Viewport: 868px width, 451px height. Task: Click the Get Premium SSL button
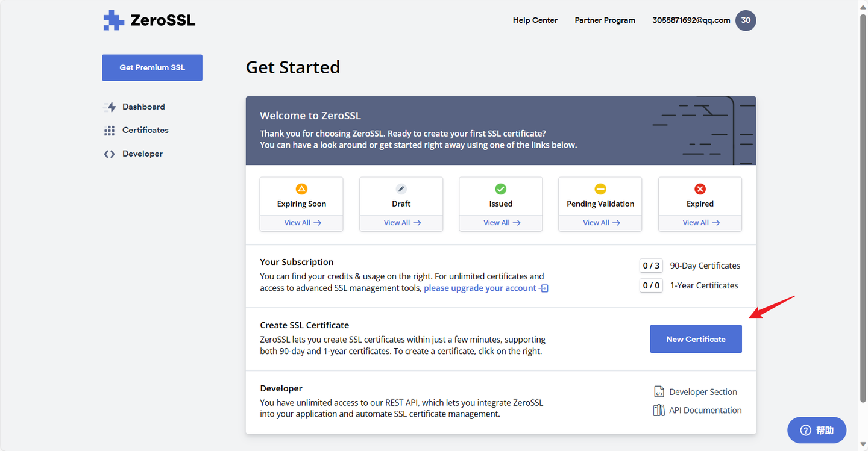152,67
